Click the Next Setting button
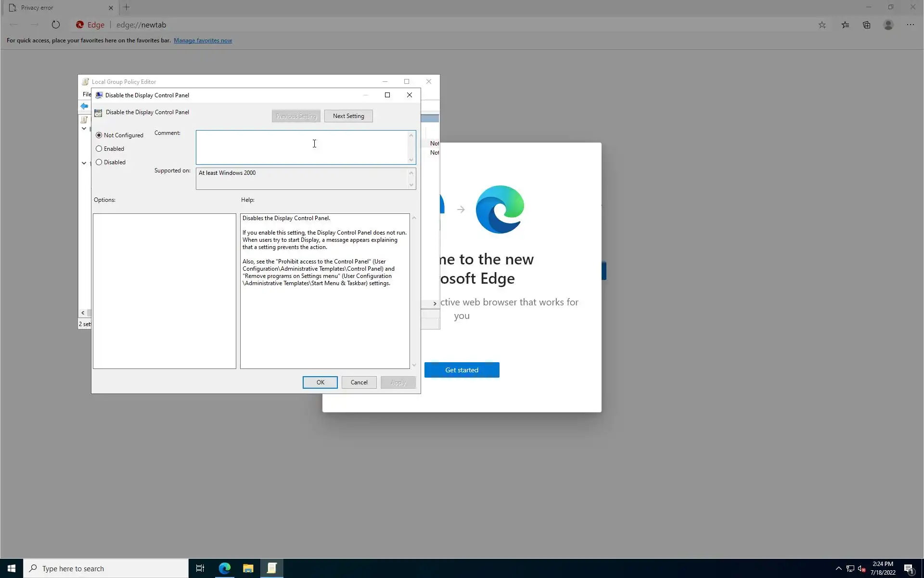Screen dimensions: 924x578 tap(348, 116)
